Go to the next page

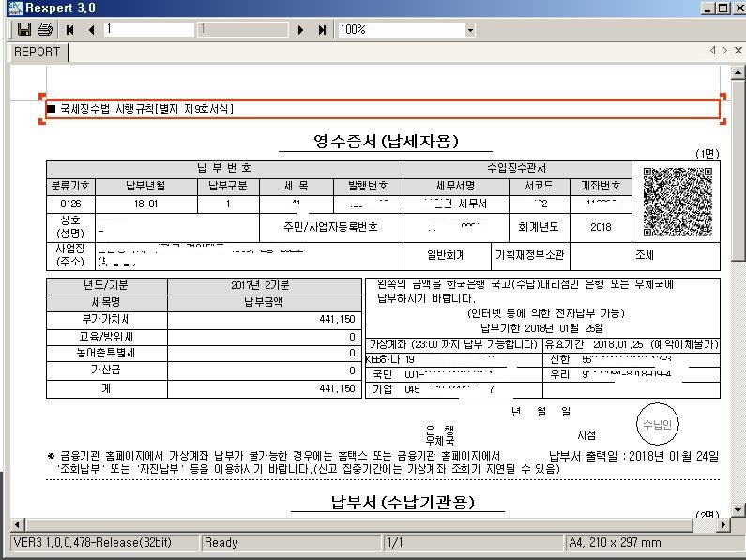(x=300, y=30)
